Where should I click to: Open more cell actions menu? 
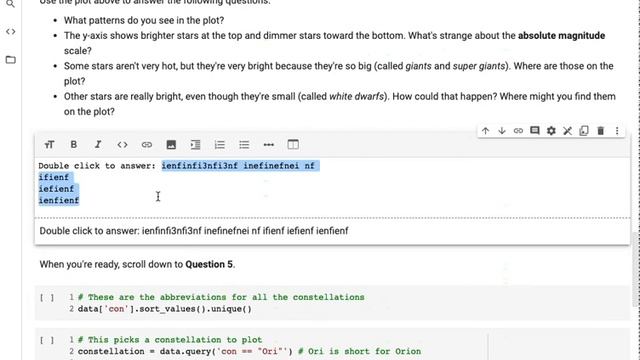617,131
